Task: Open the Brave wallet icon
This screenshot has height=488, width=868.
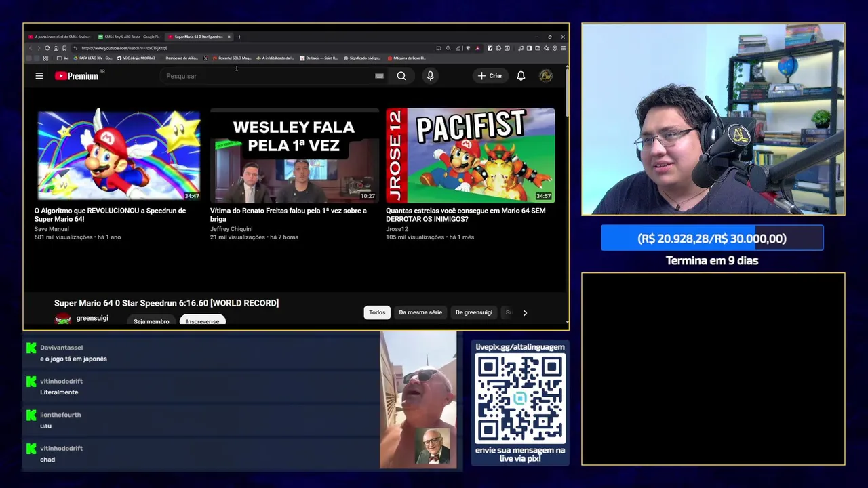Action: pos(538,48)
